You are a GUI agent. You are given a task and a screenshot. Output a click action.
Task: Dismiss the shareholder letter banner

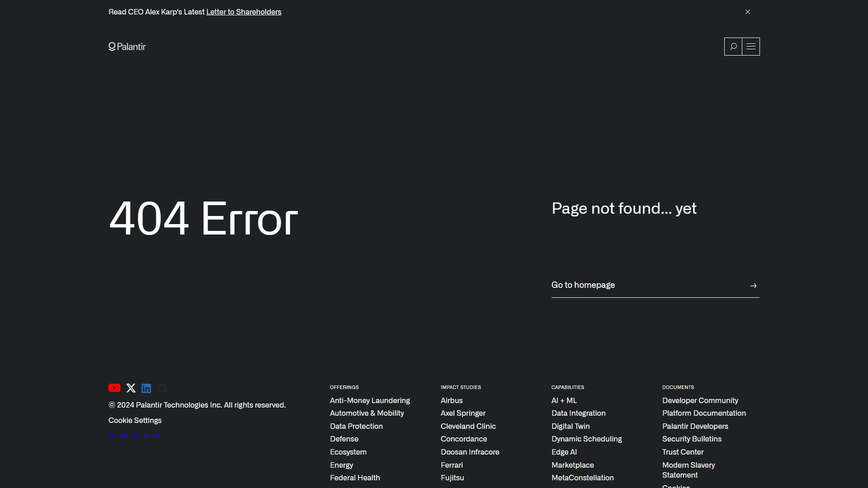coord(747,12)
